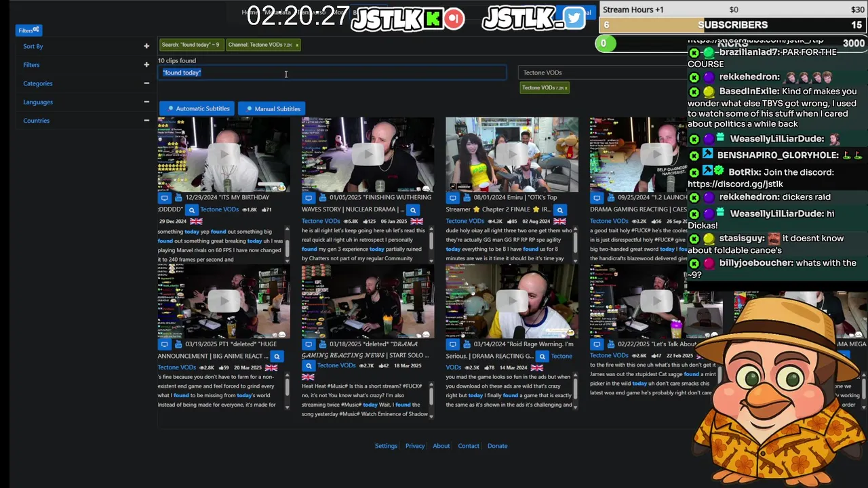Expand the Sort By section
The height and width of the screenshot is (488, 868).
pos(146,46)
